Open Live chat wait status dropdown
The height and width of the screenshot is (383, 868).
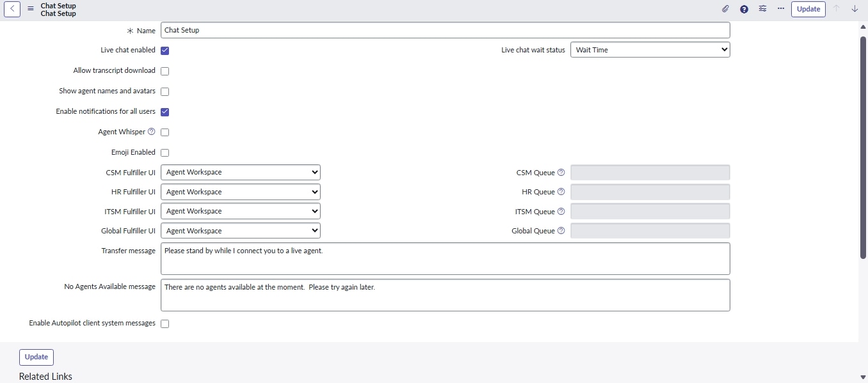tap(650, 50)
